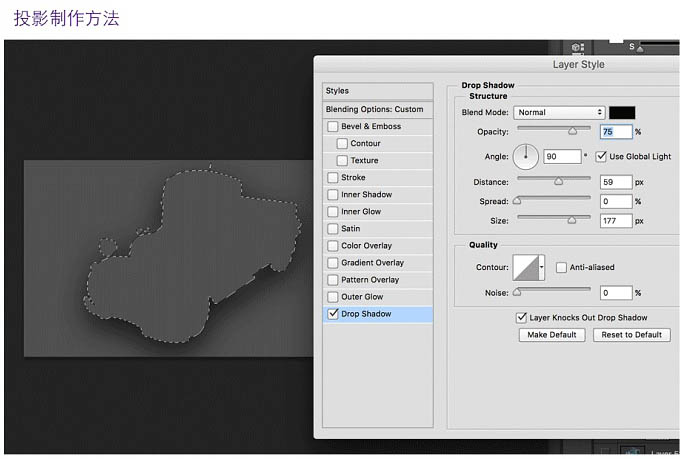The height and width of the screenshot is (459, 683).
Task: Enable the Anti-aliased checkbox
Action: click(561, 267)
